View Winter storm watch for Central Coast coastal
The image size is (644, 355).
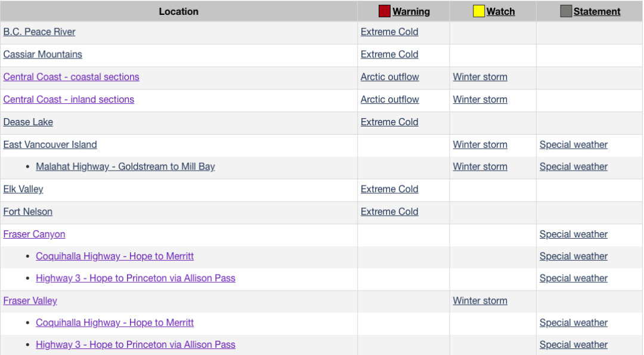click(x=479, y=77)
